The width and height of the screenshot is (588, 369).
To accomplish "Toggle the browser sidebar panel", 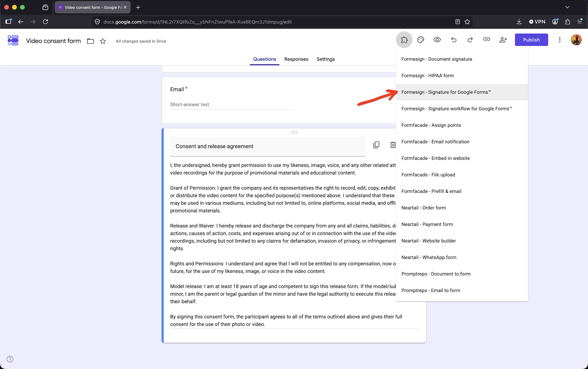I will tap(8, 22).
